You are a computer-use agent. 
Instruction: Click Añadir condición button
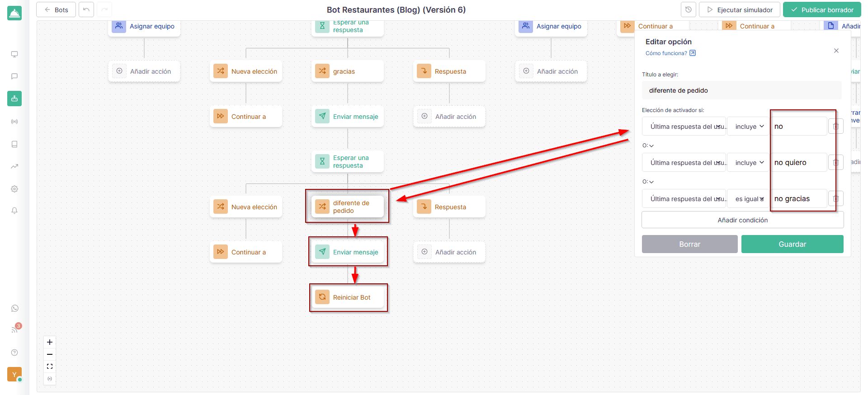click(743, 220)
